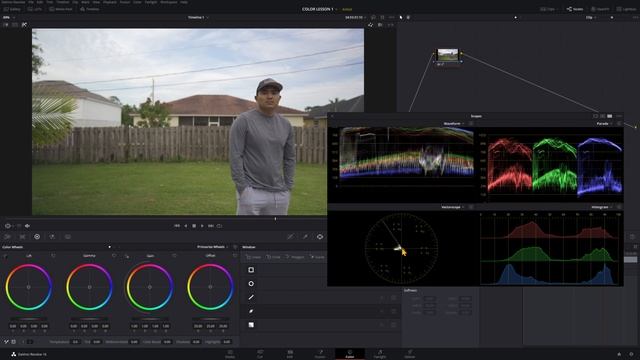
Task: Pick black point with Lift picker
Action: 5,256
